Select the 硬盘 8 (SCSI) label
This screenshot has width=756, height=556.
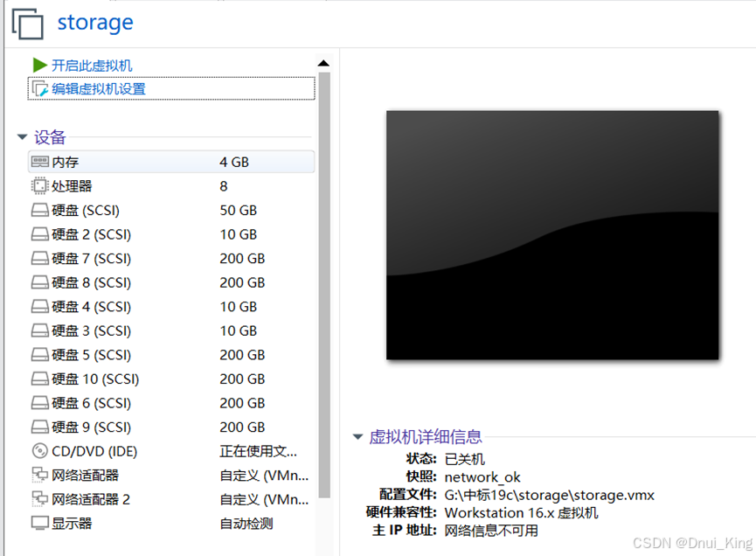(91, 282)
